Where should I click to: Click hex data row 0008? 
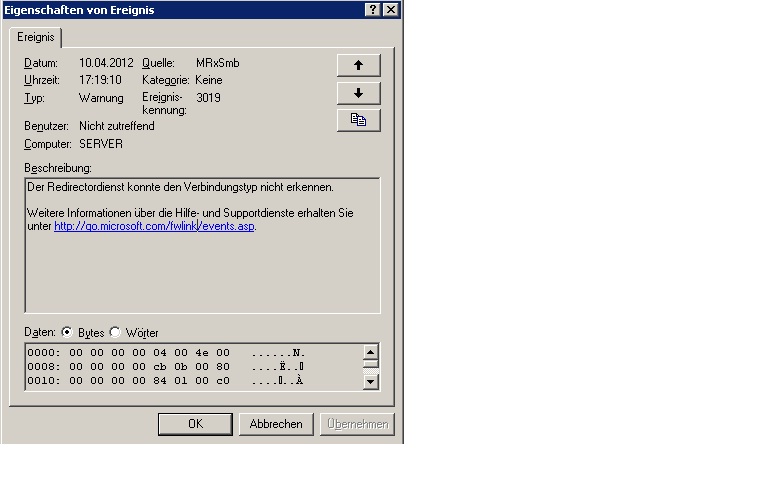[x=167, y=366]
